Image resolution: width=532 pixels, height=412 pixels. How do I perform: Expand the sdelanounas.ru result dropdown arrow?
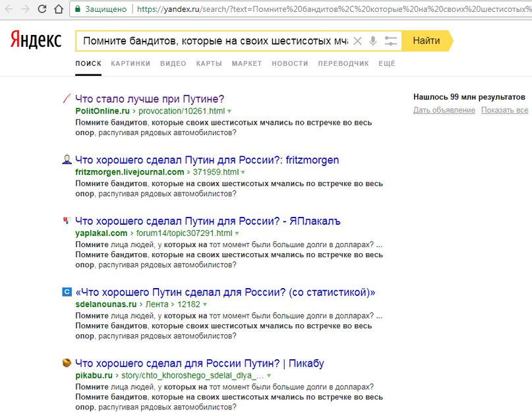(x=204, y=305)
